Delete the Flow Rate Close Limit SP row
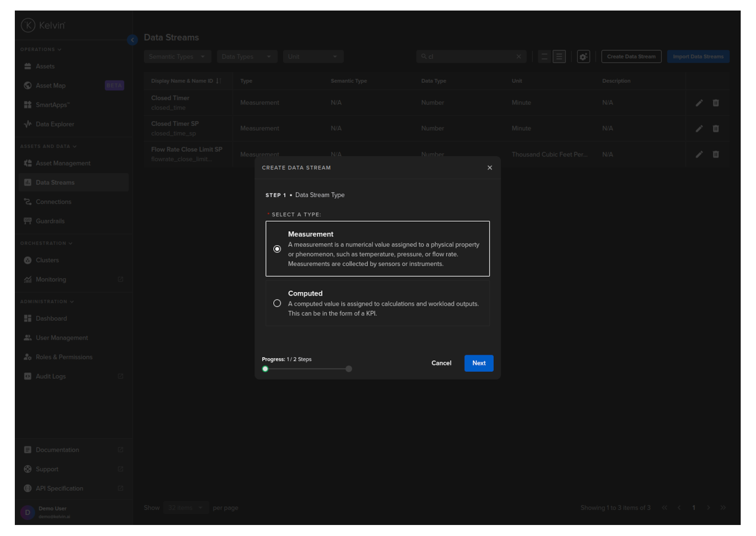 coord(716,155)
